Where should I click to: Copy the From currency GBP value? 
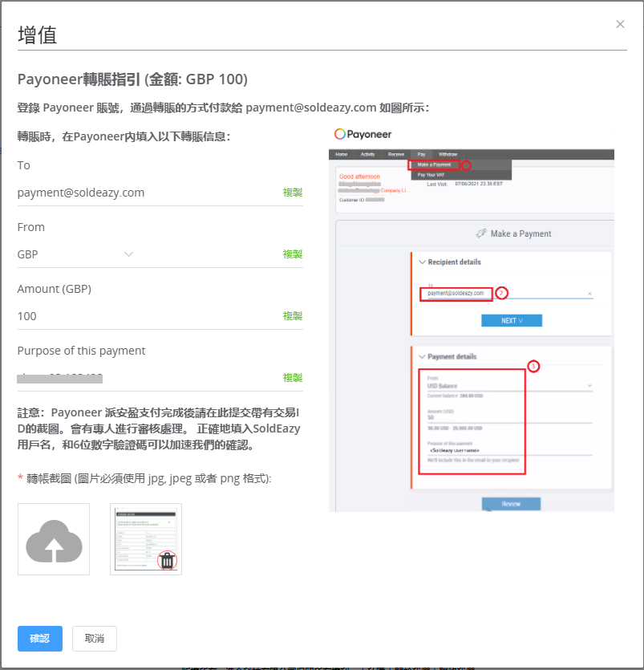pos(293,254)
